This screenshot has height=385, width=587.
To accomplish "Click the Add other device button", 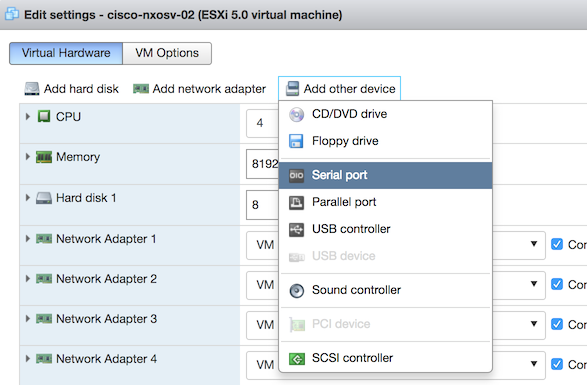I will pyautogui.click(x=340, y=89).
